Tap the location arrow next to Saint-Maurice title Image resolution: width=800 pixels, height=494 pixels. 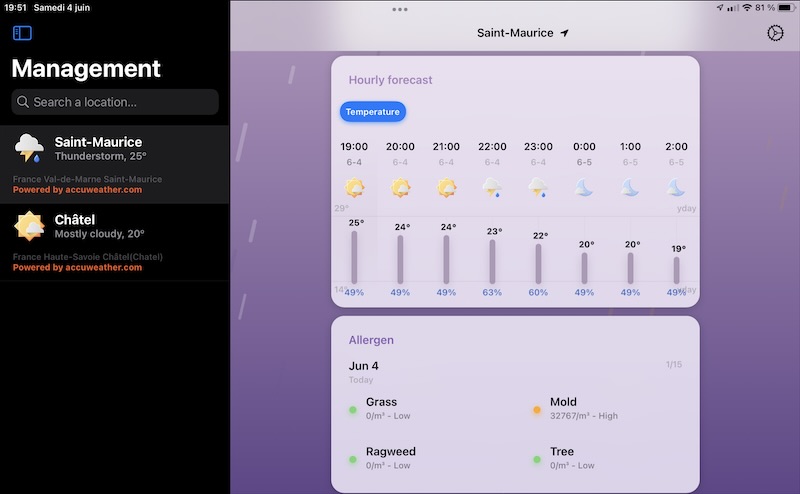[565, 33]
